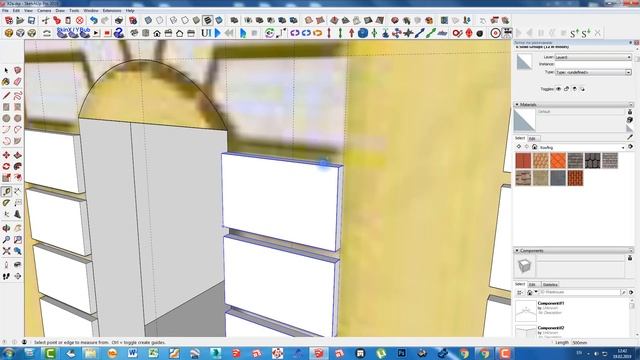Pick the first red roofing tile swatch
640x360 pixels.
pos(523,160)
